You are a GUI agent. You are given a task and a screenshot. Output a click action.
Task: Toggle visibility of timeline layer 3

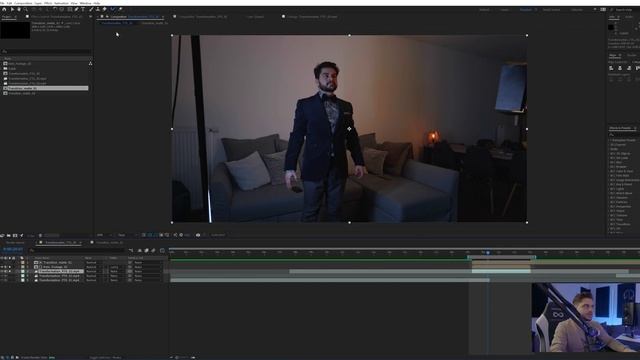[2, 271]
